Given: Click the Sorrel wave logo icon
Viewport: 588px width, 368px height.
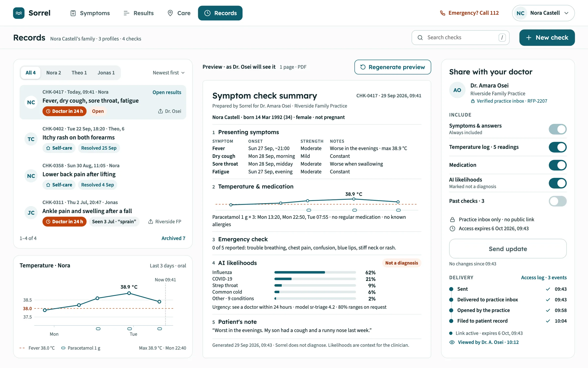Looking at the screenshot, I should click(19, 13).
